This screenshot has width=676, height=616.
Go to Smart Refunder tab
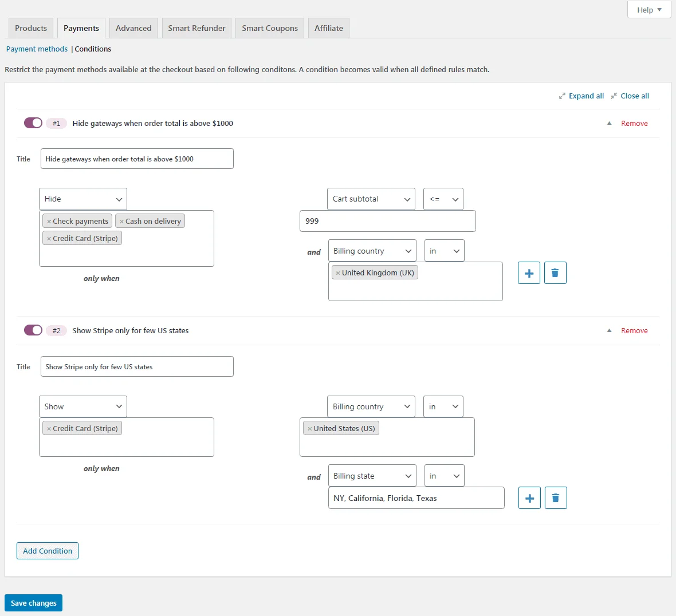click(196, 28)
